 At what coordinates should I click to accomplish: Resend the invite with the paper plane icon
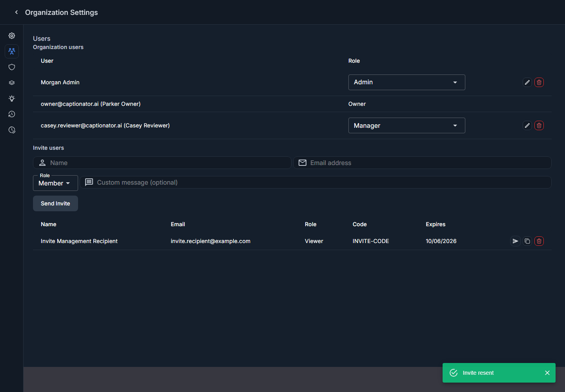(x=516, y=241)
